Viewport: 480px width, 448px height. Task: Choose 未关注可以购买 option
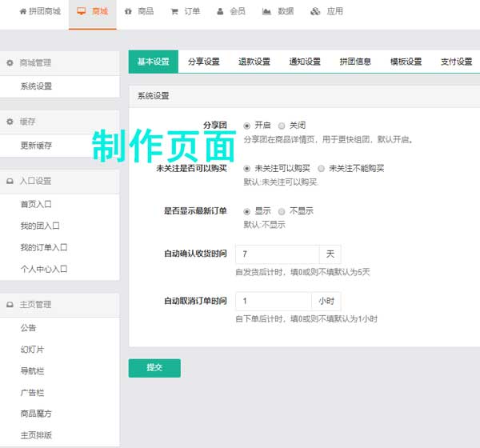pyautogui.click(x=246, y=169)
